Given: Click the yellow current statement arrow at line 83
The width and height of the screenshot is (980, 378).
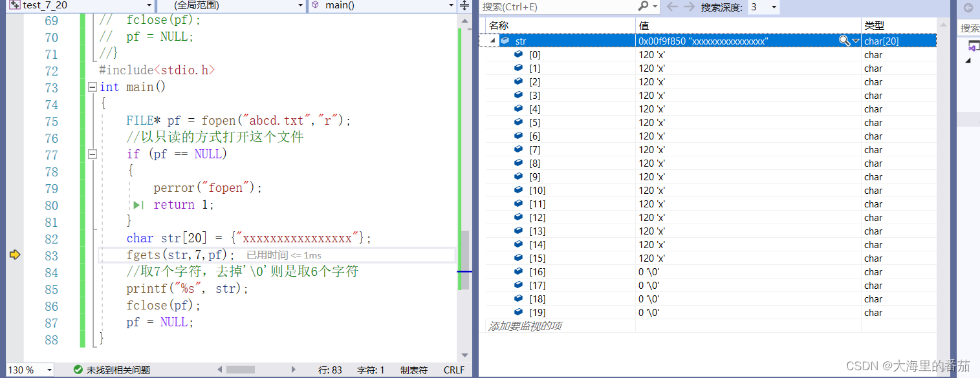Looking at the screenshot, I should pyautogui.click(x=15, y=255).
